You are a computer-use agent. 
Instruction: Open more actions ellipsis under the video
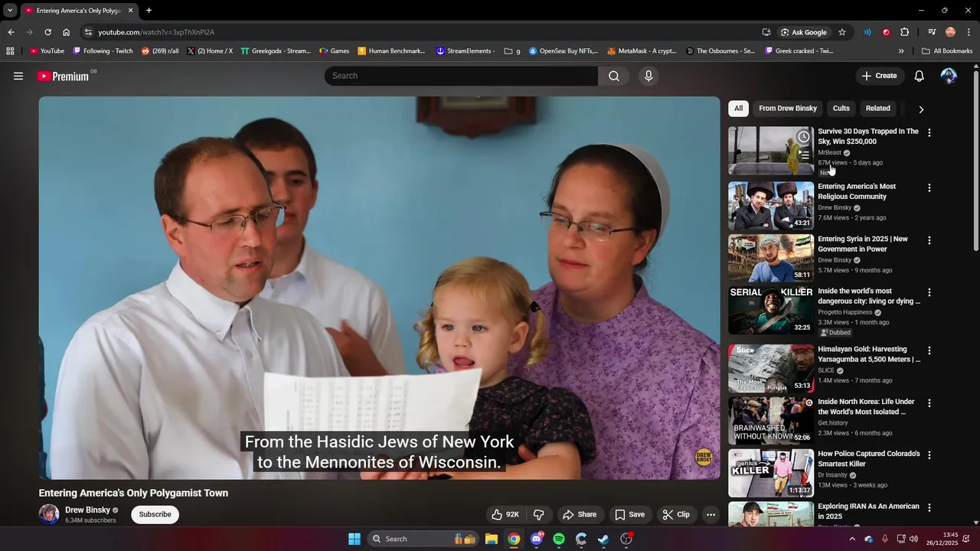[710, 514]
